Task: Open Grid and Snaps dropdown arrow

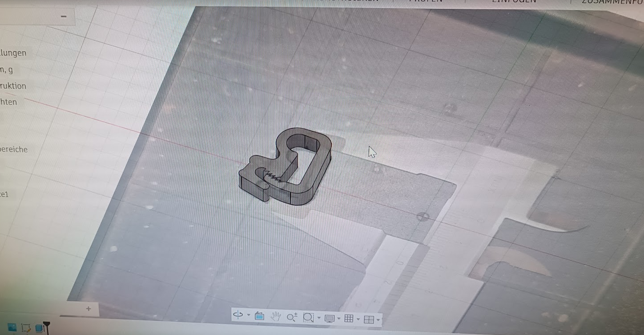Action: [358, 319]
